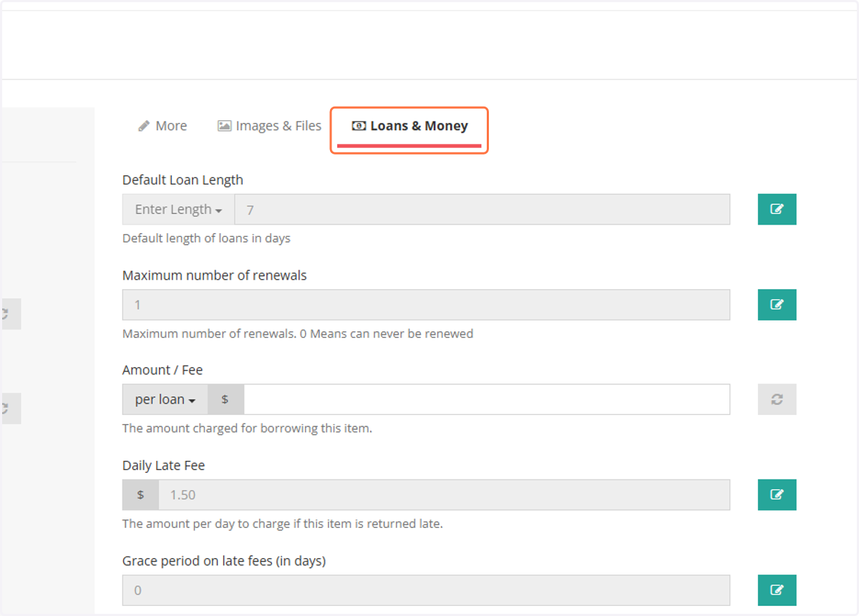Click the Daily Late Fee label

coord(163,466)
